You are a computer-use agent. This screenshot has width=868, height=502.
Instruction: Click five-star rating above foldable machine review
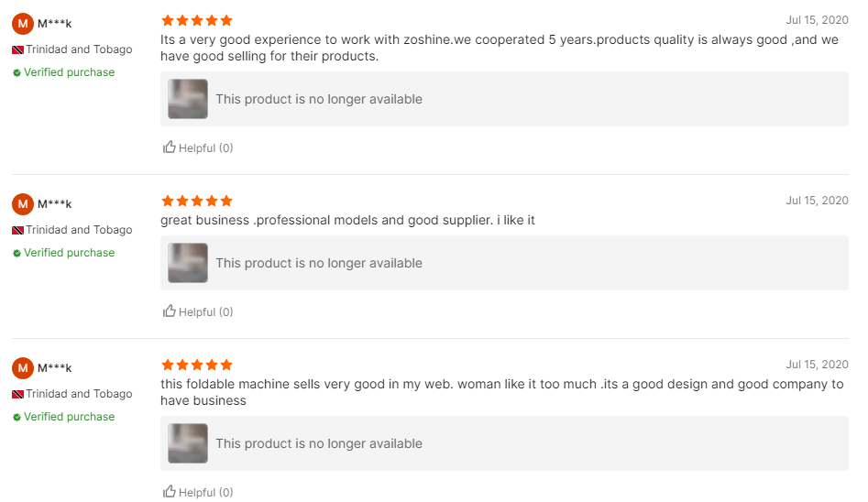pos(196,365)
